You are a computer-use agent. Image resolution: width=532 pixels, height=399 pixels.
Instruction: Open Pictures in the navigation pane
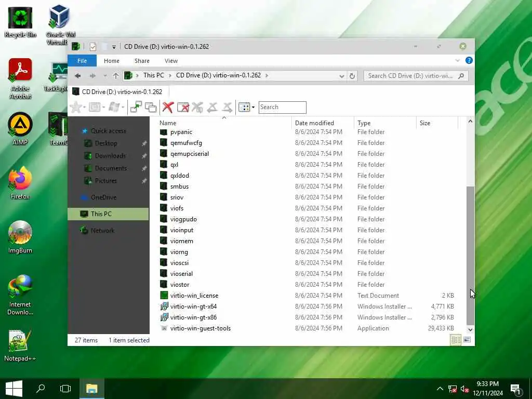tap(105, 181)
